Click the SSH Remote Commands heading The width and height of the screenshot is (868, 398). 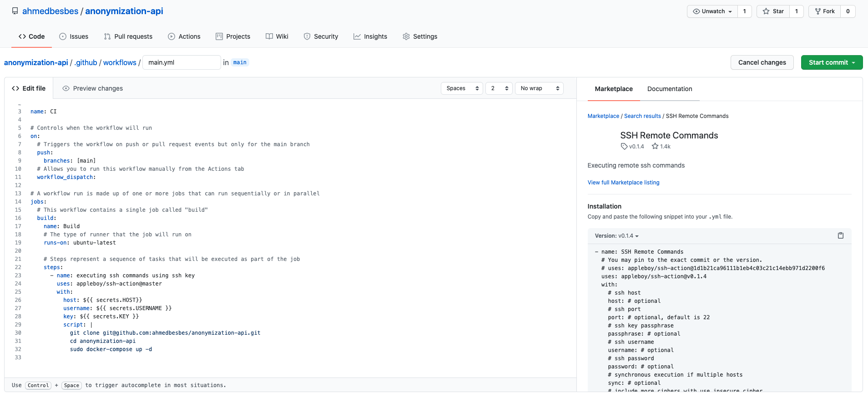(669, 135)
